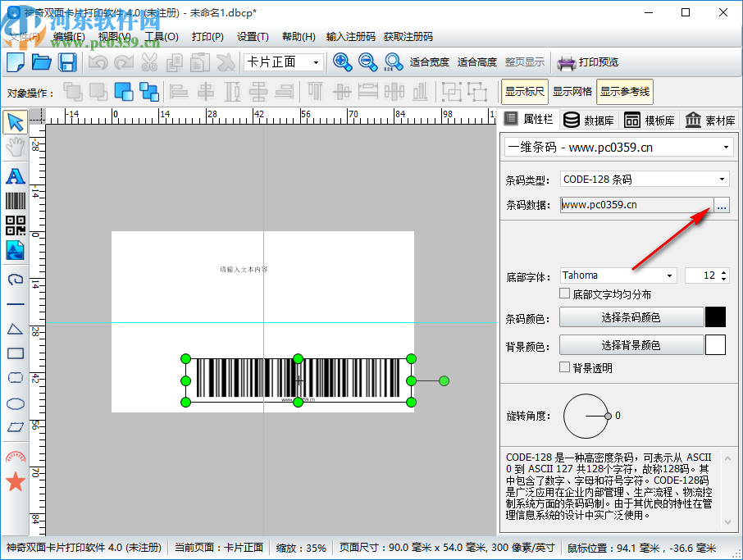Open the 设置(T) menu
The image size is (743, 560).
[x=253, y=37]
